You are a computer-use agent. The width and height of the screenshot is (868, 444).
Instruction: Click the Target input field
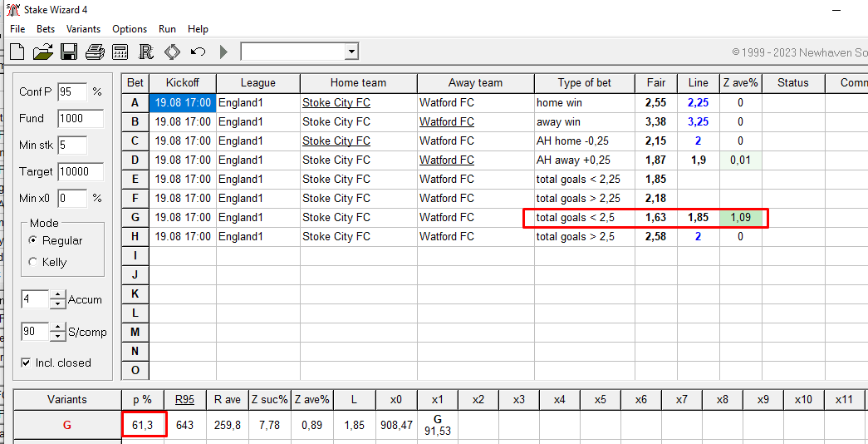pyautogui.click(x=81, y=172)
